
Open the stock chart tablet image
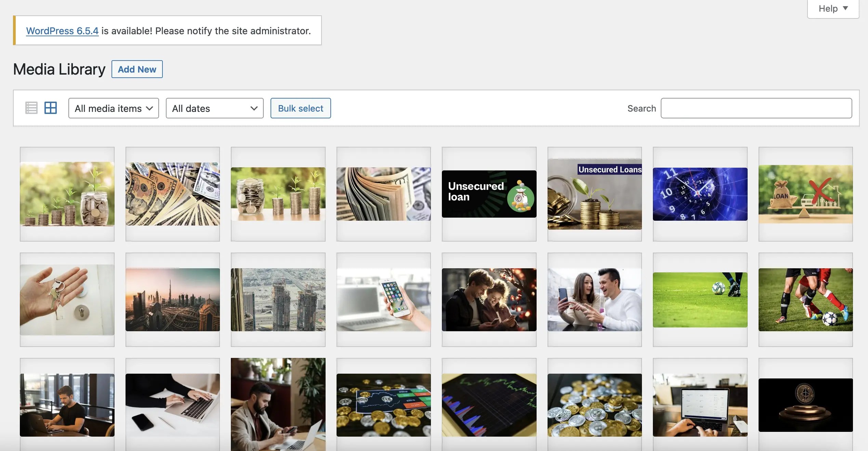coord(489,405)
